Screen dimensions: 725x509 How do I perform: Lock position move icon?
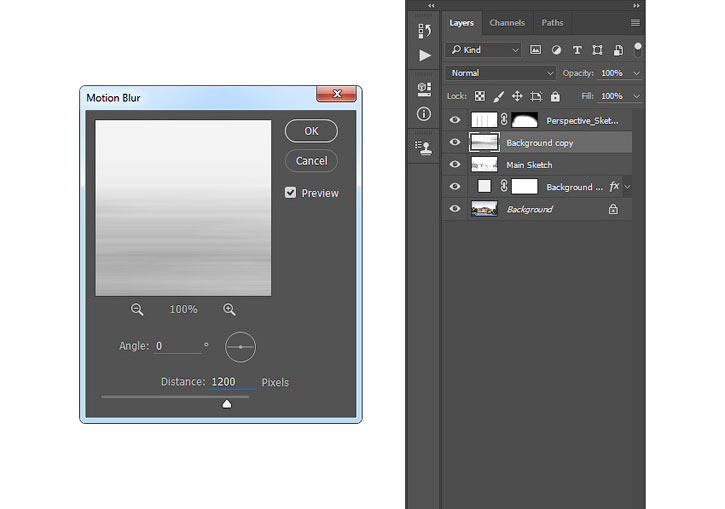[x=517, y=96]
